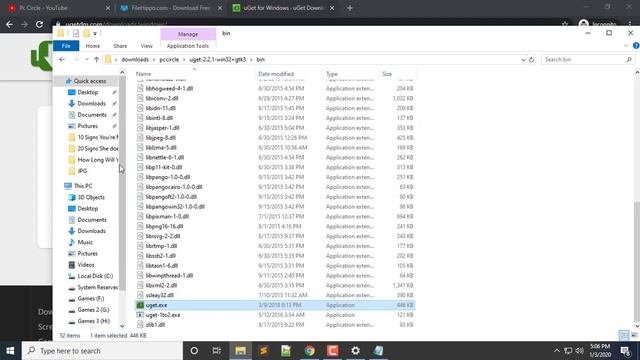The width and height of the screenshot is (640, 360).
Task: Open pinned Downloads under Quick access
Action: coord(91,104)
